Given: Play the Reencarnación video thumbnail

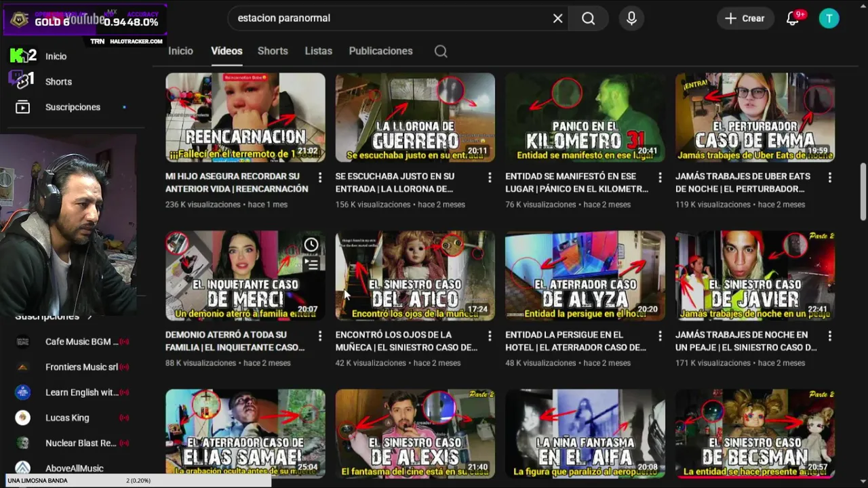Looking at the screenshot, I should (245, 117).
